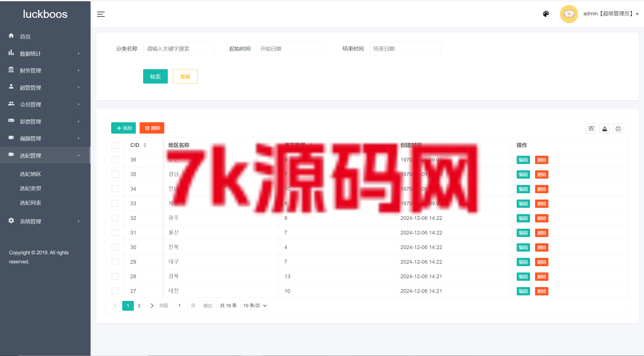Check the row with CID 32
The height and width of the screenshot is (356, 644).
point(115,218)
